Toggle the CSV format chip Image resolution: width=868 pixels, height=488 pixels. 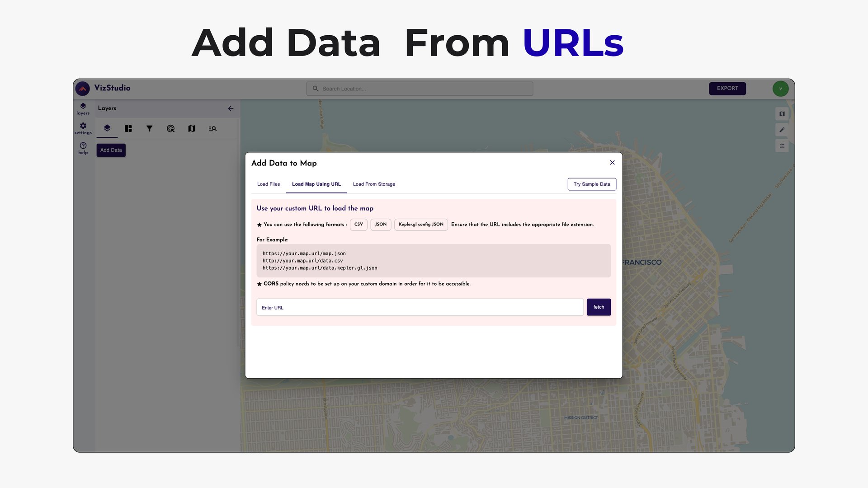click(358, 225)
